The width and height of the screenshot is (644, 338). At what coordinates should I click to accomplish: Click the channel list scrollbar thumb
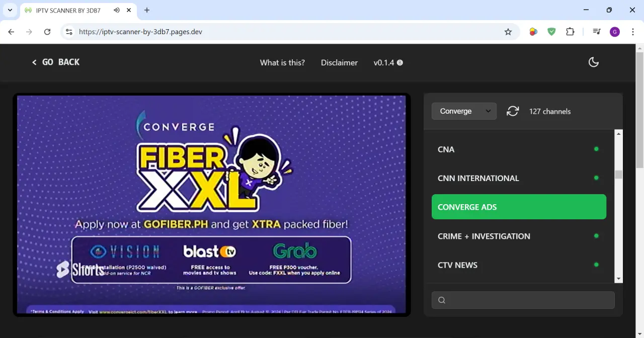619,175
